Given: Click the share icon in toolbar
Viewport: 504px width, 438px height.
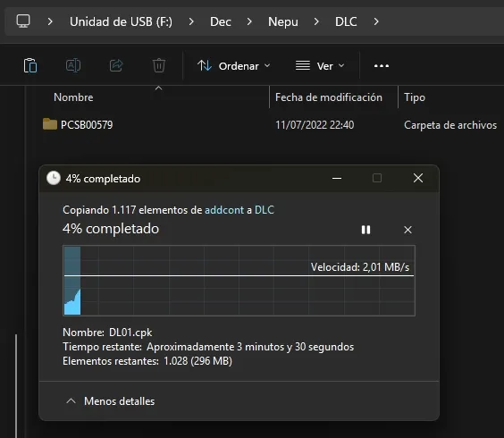Looking at the screenshot, I should tap(116, 65).
